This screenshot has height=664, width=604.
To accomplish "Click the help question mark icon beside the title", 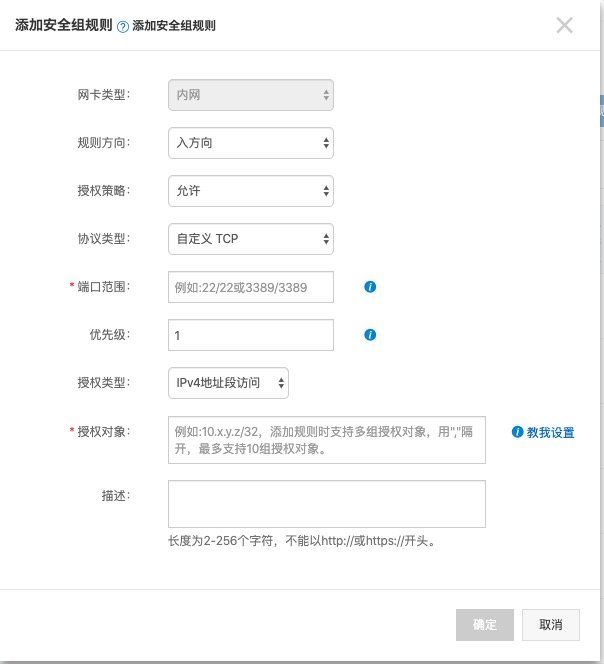I will [123, 27].
